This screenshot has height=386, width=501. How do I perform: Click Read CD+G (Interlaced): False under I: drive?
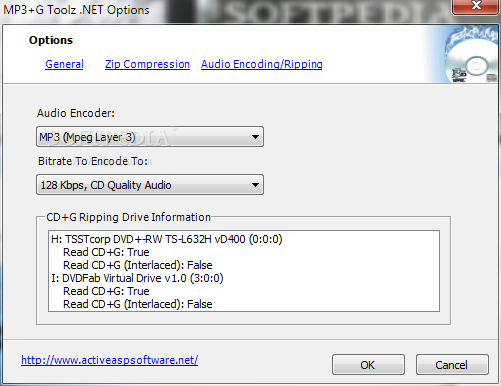click(x=138, y=304)
